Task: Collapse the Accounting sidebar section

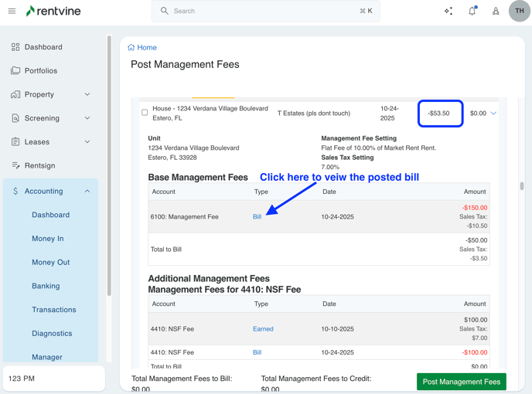Action: point(87,191)
